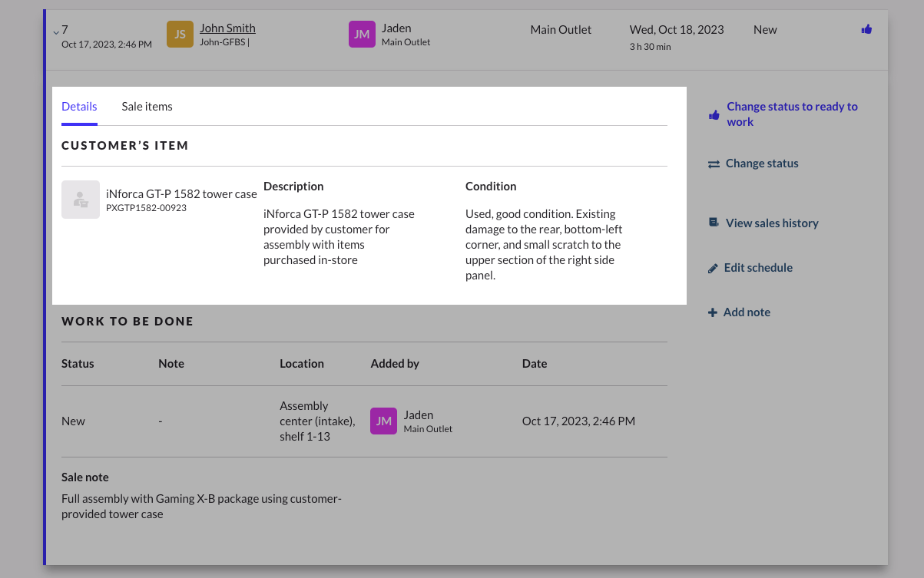Switch to the Details tab

click(x=79, y=107)
